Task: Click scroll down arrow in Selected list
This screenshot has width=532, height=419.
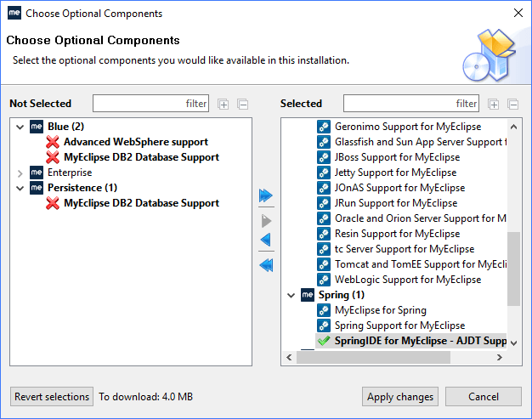Action: click(x=513, y=343)
